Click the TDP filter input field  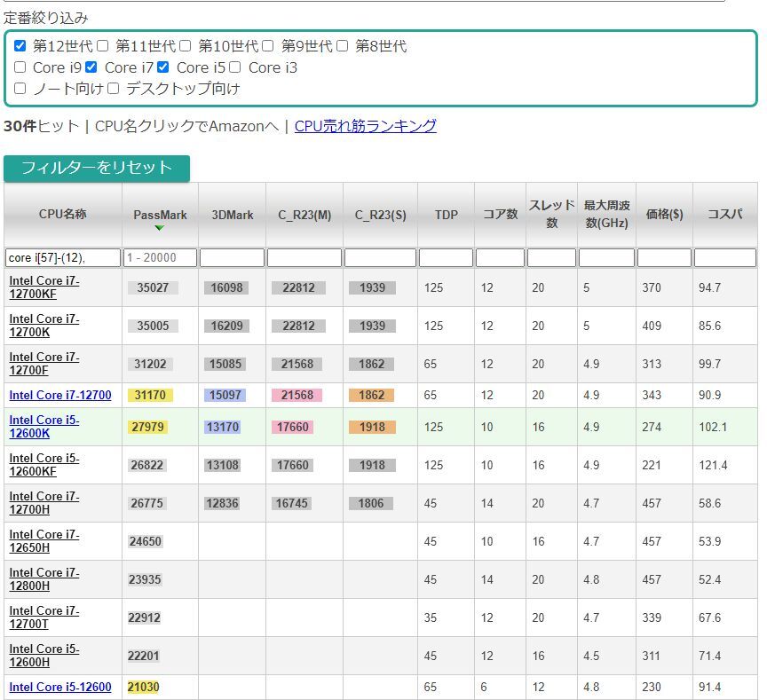446,257
